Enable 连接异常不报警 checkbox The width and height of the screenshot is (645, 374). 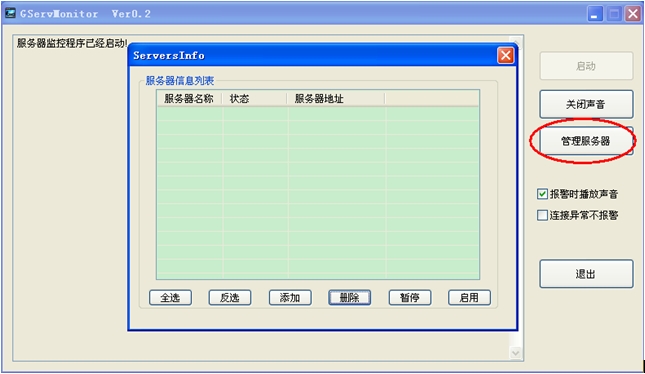pyautogui.click(x=542, y=215)
